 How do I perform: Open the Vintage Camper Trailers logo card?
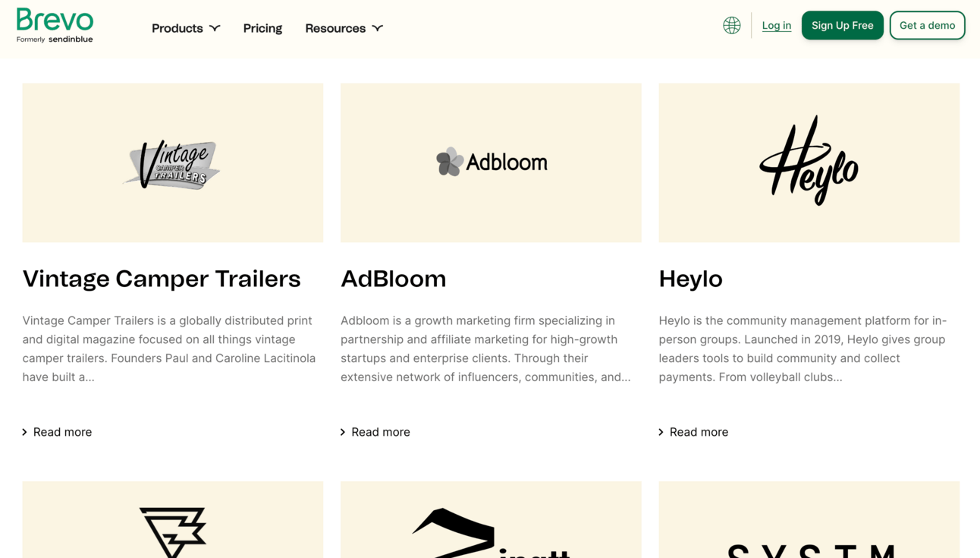(173, 162)
